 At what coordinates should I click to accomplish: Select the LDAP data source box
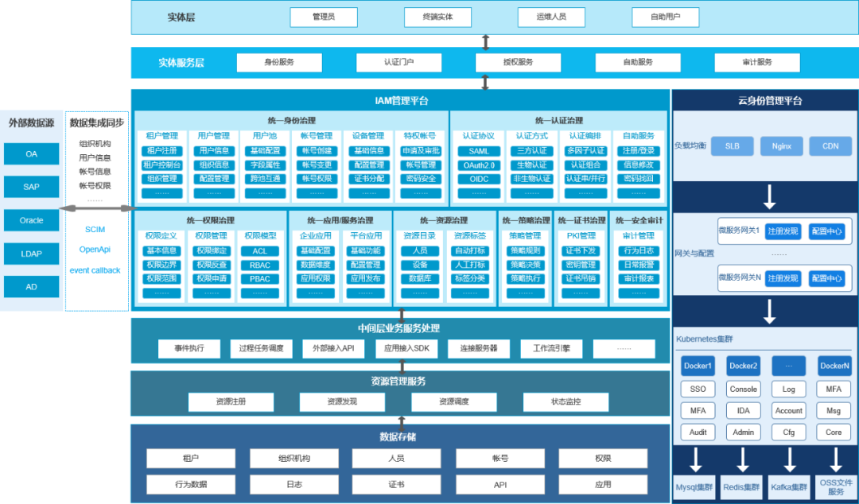click(x=31, y=254)
